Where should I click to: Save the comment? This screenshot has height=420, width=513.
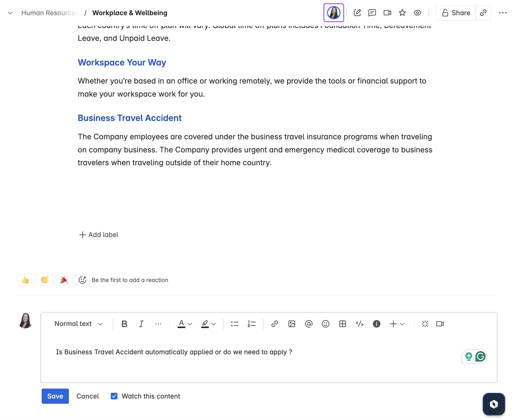pos(55,396)
